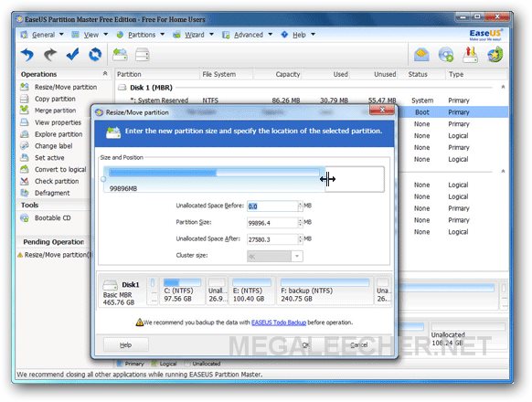This screenshot has height=402, width=532.
Task: Open the Advanced menu
Action: 248,35
